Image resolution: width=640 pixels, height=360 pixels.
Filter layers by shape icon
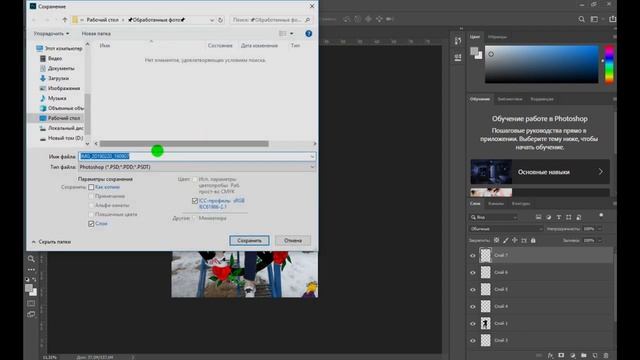pyautogui.click(x=569, y=217)
